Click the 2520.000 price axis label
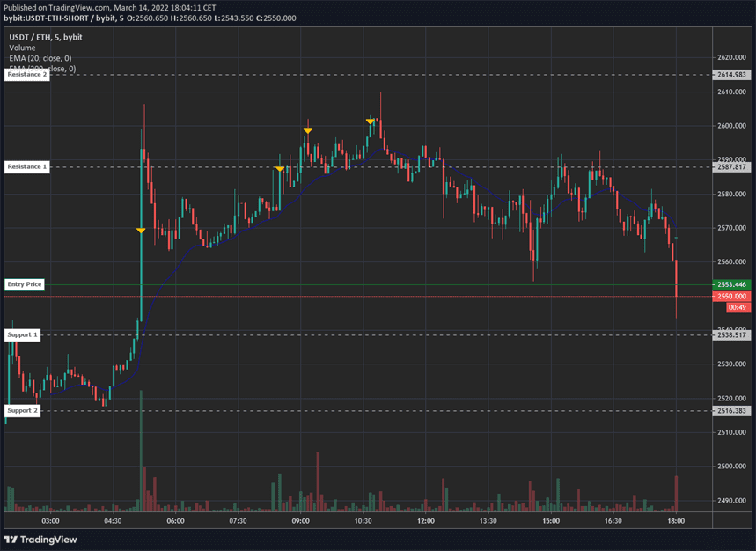Viewport: 756px width, 551px height. pyautogui.click(x=732, y=398)
